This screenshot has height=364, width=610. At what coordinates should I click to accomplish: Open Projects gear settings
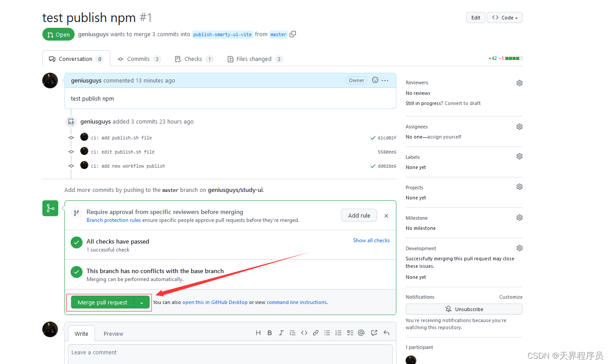click(520, 187)
